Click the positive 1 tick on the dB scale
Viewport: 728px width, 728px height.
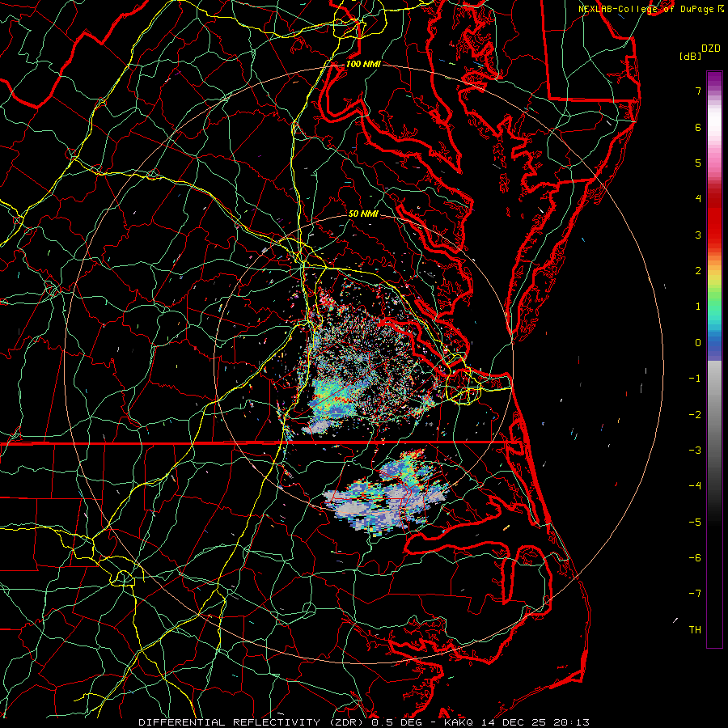pyautogui.click(x=698, y=307)
